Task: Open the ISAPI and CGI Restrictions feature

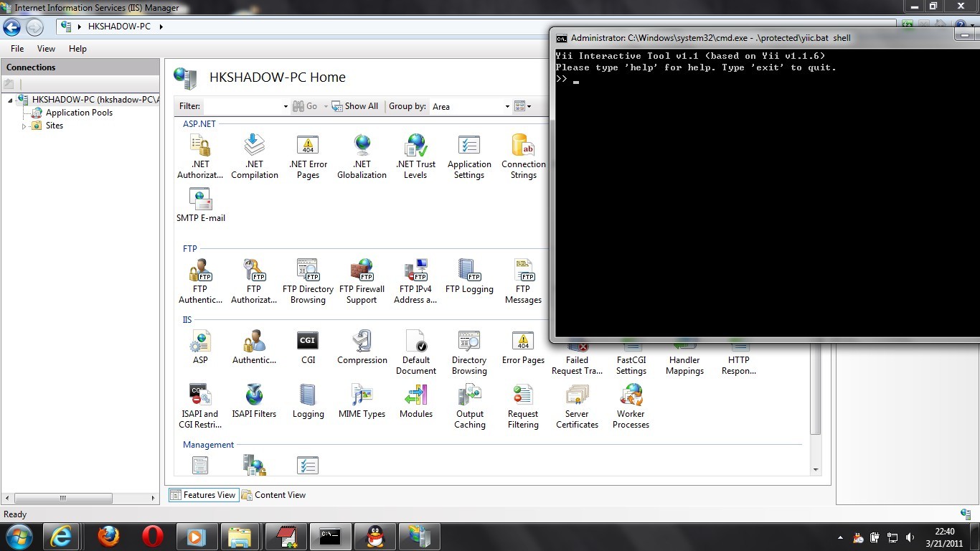Action: (200, 406)
